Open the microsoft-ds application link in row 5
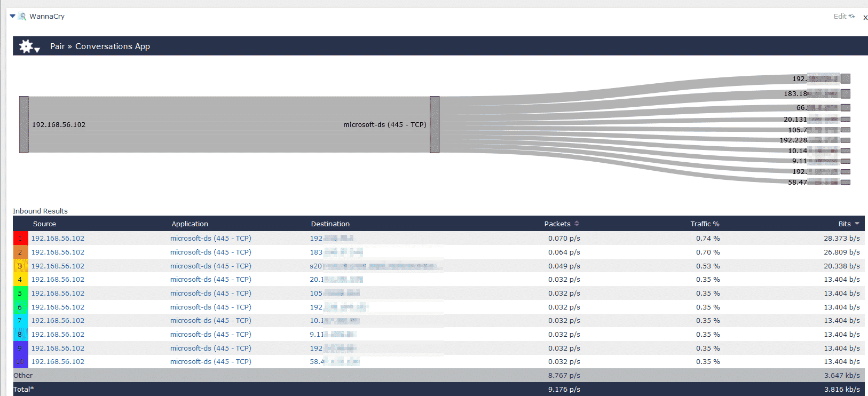 (x=211, y=293)
